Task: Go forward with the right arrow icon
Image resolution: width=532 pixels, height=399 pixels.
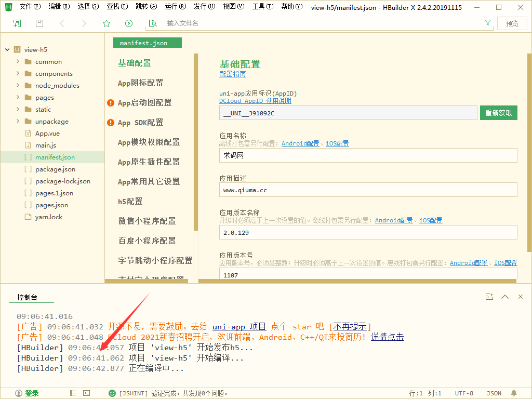Action: pos(84,23)
